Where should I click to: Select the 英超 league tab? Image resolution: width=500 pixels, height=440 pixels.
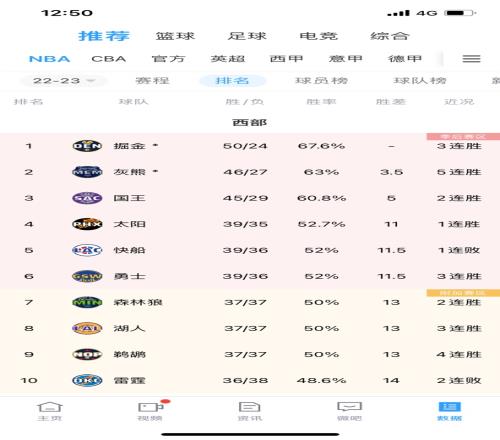(228, 59)
